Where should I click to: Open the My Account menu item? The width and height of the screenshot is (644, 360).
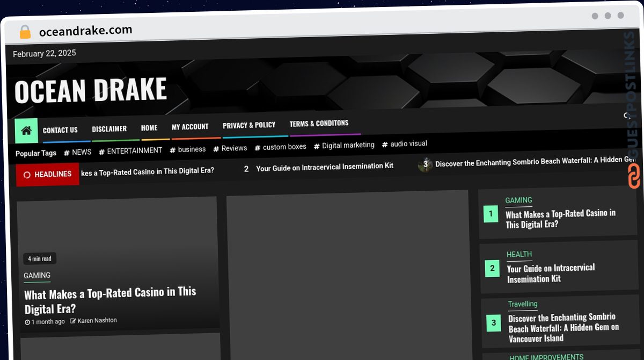click(190, 127)
